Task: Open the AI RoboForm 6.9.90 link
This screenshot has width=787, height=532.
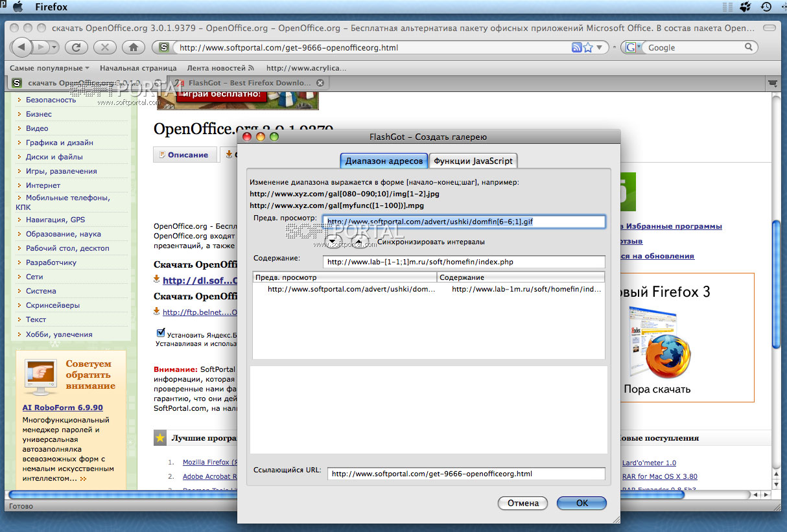Action: (62, 408)
